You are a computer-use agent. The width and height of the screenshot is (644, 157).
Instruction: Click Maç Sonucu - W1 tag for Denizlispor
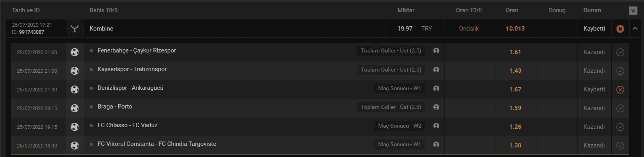(x=399, y=88)
